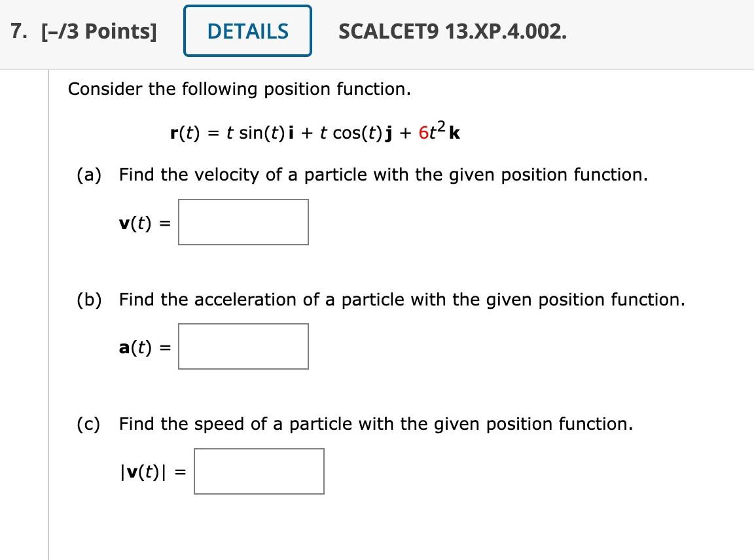
Task: Click inside the v(t) answer box
Action: pyautogui.click(x=243, y=222)
